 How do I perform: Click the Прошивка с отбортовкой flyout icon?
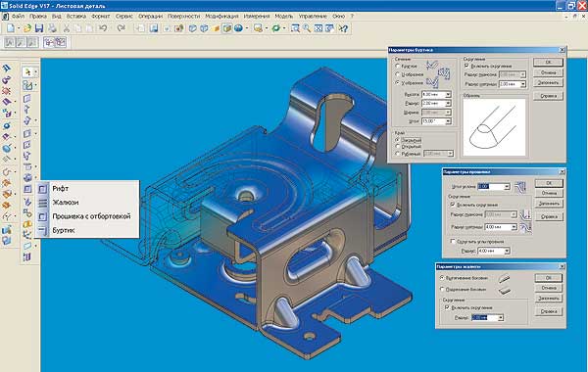(x=43, y=216)
